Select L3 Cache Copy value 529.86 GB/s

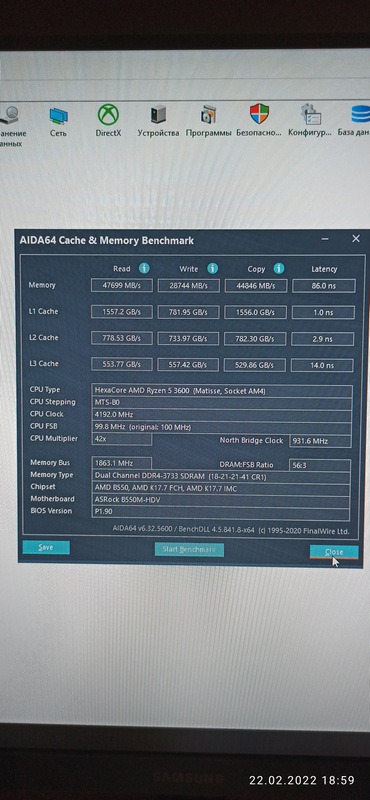click(x=256, y=365)
